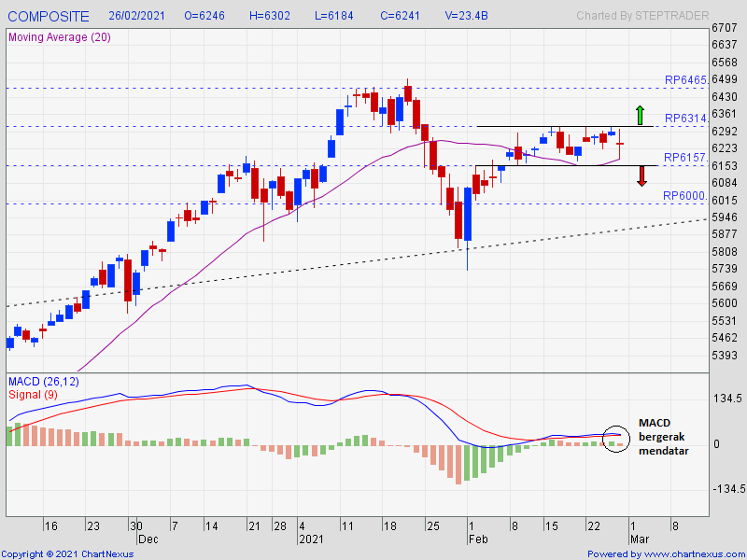The image size is (747, 560).
Task: Click the RP6465 resistance level label
Action: point(685,81)
